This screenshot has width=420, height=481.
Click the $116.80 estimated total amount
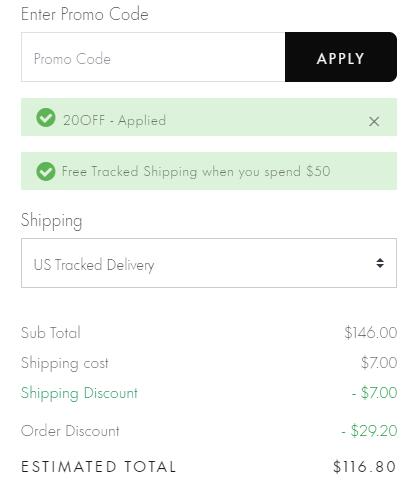pos(365,467)
